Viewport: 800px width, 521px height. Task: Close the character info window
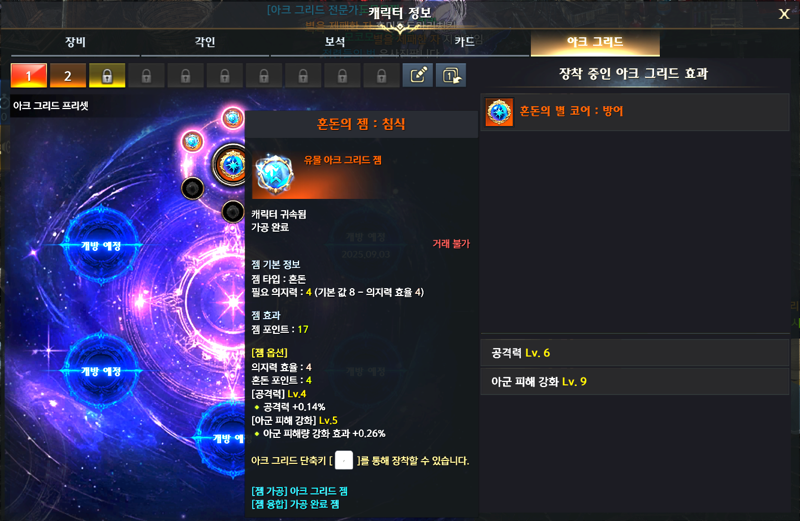784,14
